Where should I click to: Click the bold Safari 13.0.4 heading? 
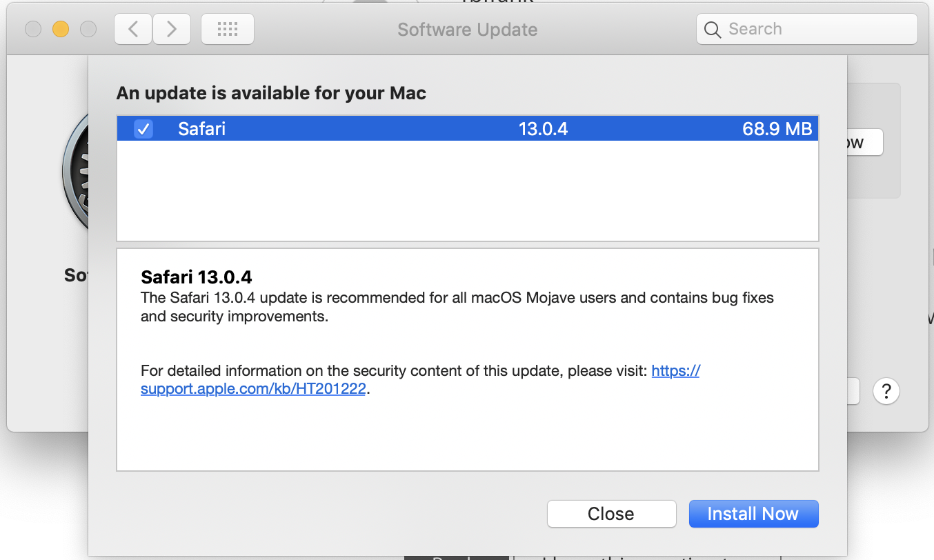click(x=197, y=277)
